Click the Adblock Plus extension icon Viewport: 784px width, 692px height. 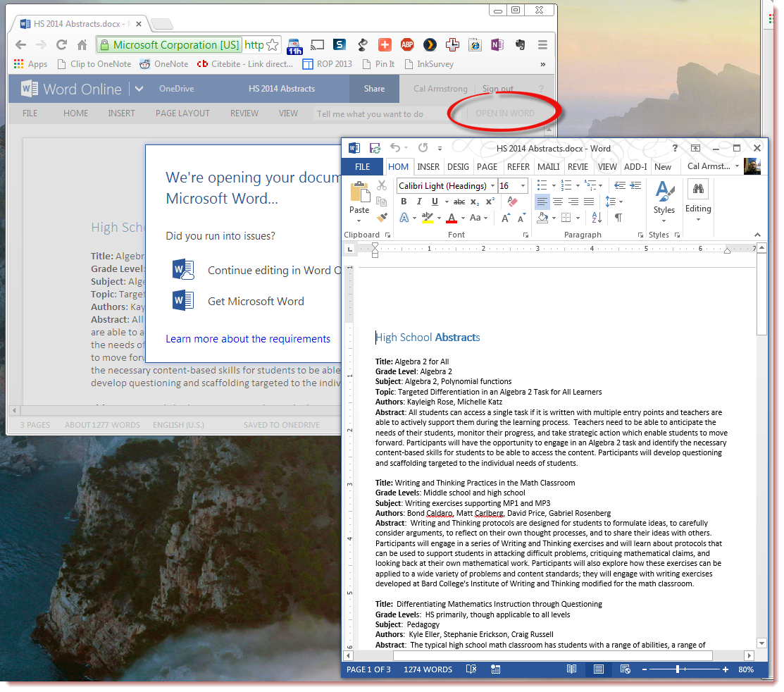click(407, 44)
